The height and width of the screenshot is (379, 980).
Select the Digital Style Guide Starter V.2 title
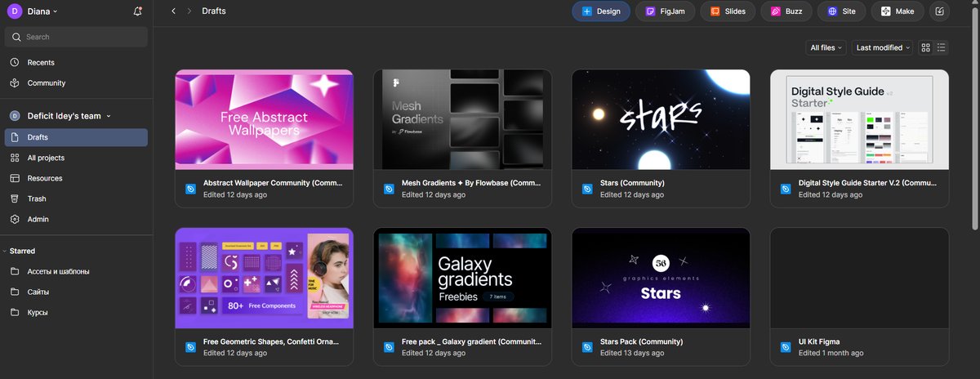coord(868,183)
